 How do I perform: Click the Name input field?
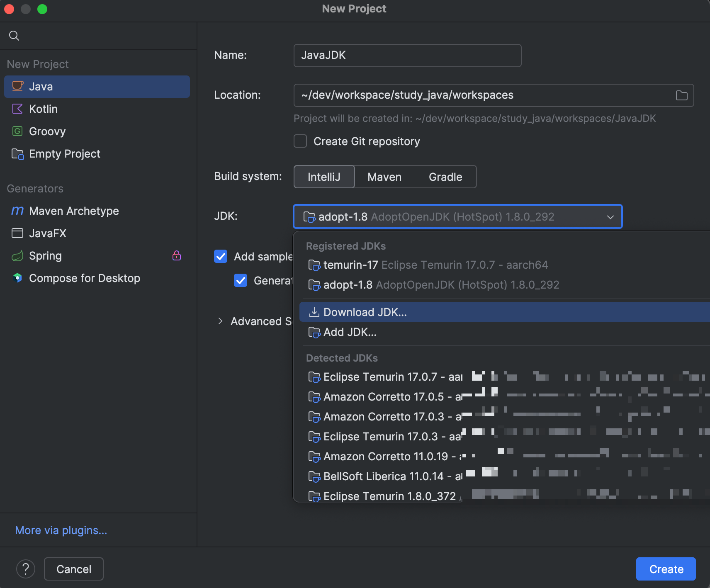point(407,56)
